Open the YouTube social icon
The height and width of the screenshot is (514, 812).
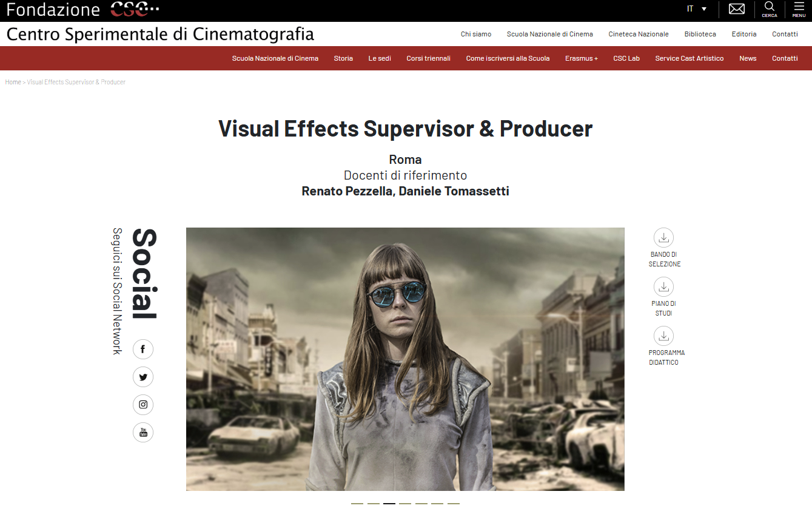(x=143, y=432)
